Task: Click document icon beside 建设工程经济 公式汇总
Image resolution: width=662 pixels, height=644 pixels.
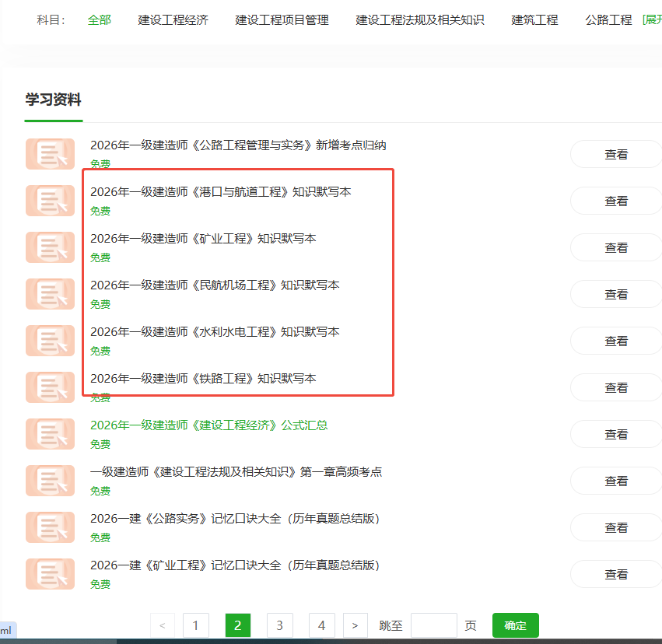Action: (x=50, y=434)
